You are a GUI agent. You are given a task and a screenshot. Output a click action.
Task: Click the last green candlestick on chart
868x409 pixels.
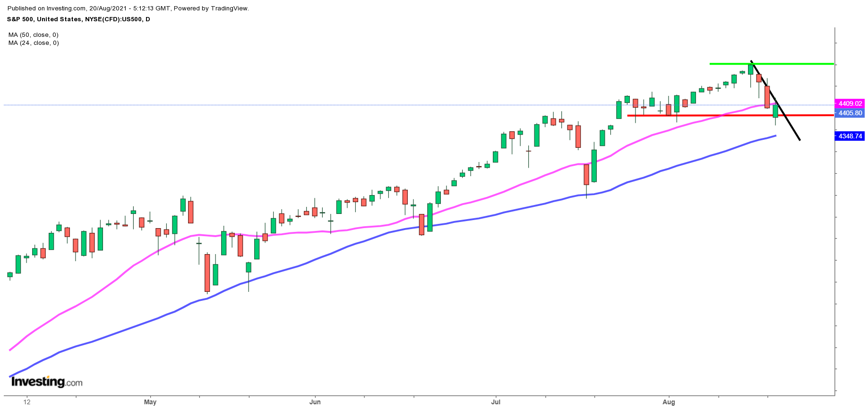coord(775,111)
